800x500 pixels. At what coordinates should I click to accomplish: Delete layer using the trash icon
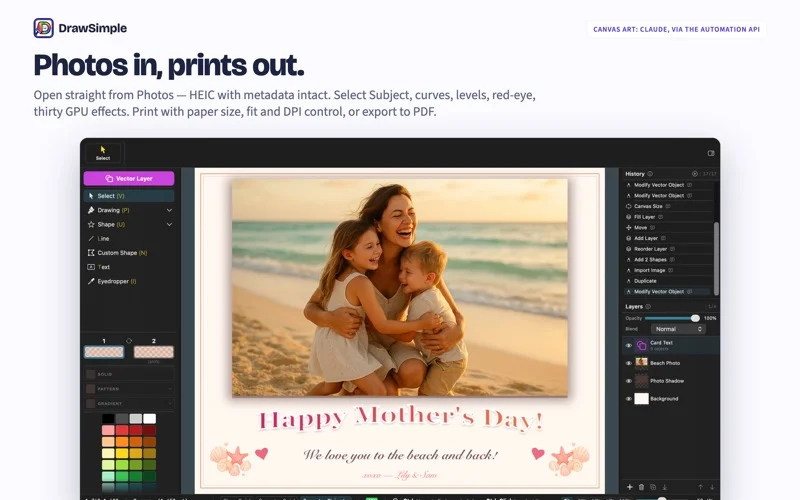(x=641, y=487)
